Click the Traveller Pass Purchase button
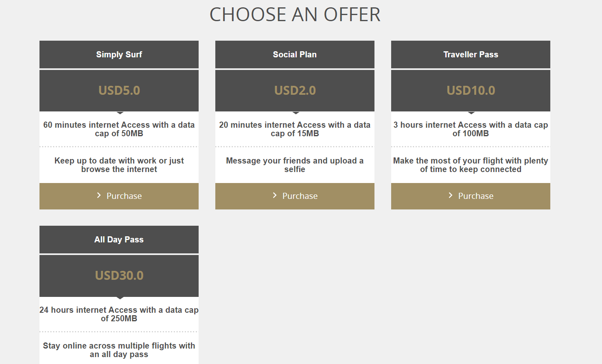Viewport: 602px width, 364px height. [471, 196]
